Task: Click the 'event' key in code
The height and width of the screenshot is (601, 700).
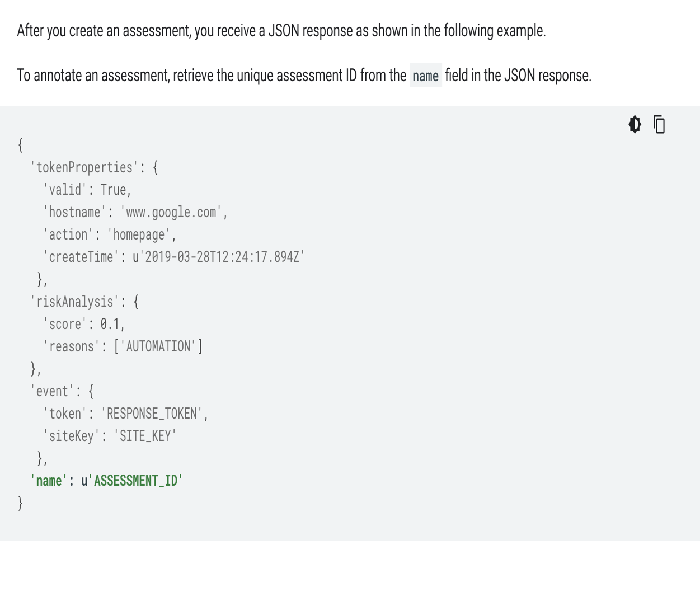Action: [52, 391]
